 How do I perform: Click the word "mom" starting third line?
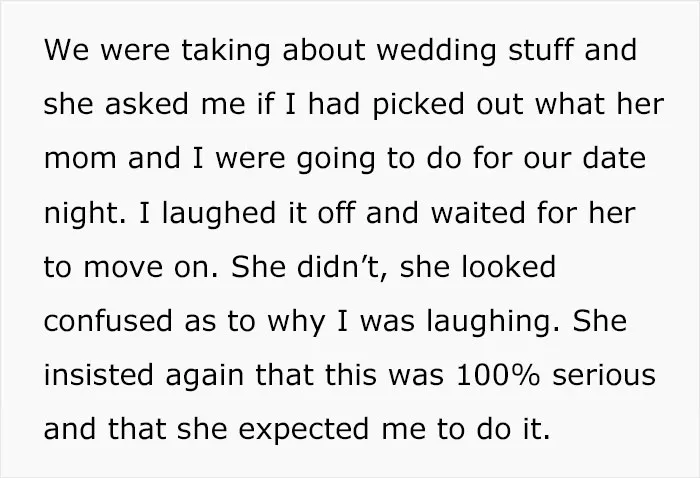point(80,159)
